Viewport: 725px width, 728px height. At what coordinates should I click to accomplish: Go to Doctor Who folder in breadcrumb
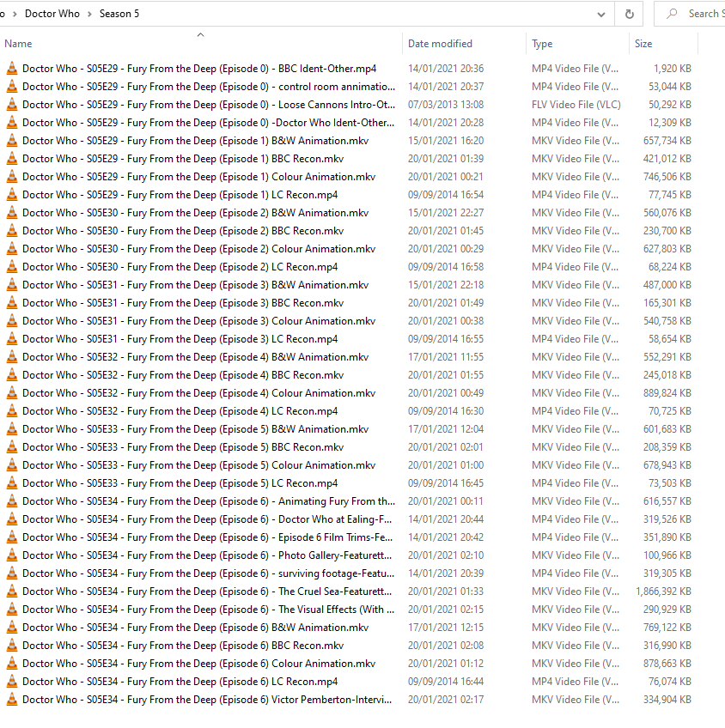[x=52, y=14]
